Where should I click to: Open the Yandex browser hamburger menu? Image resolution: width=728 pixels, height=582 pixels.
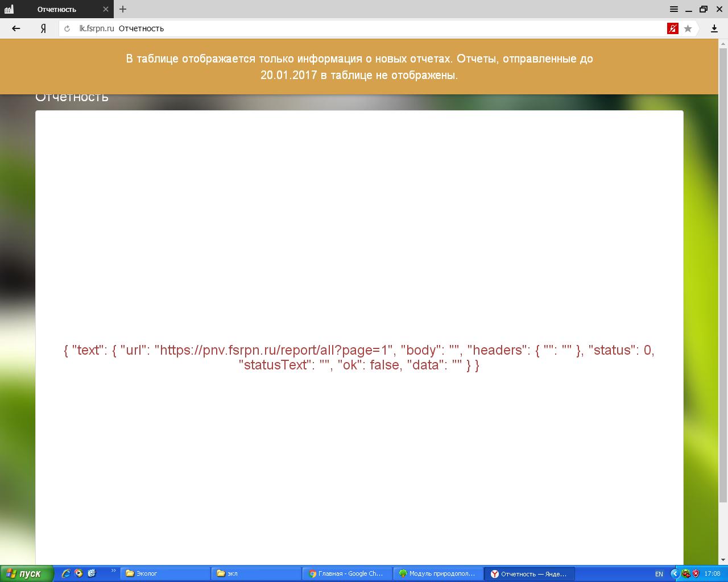pyautogui.click(x=673, y=9)
